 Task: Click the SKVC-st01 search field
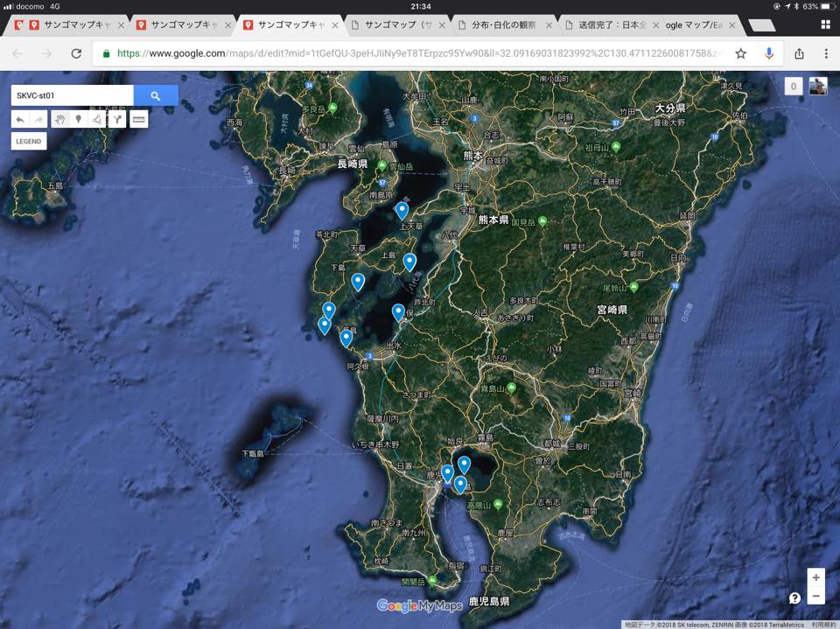(72, 95)
